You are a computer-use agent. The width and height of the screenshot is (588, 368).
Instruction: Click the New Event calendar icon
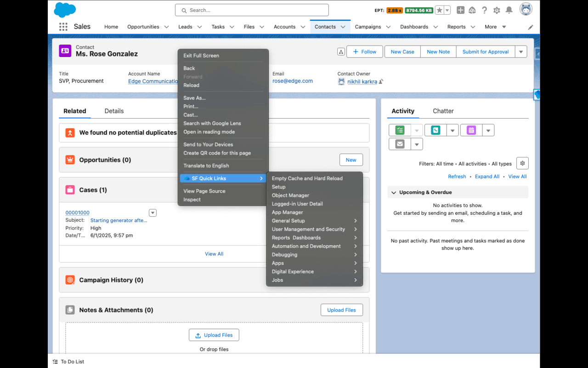[471, 131]
